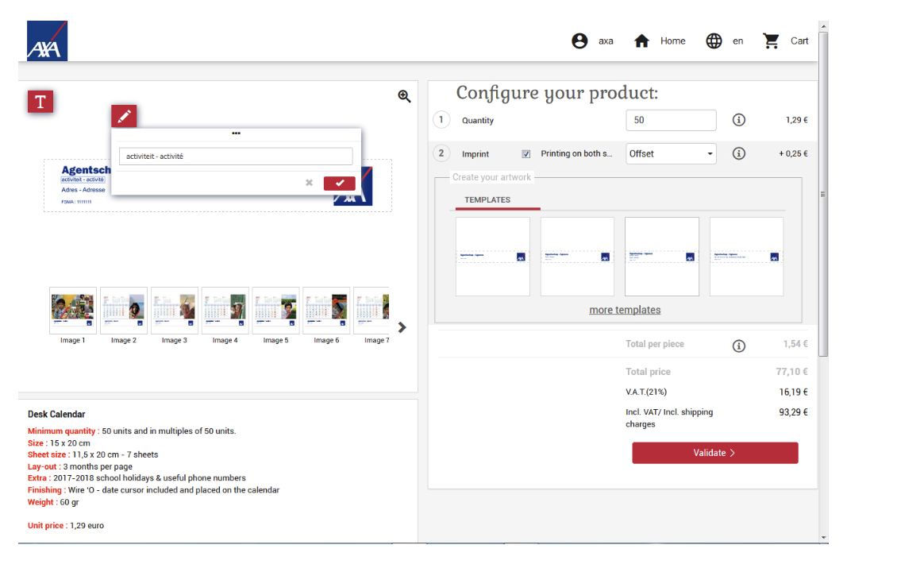924x572 pixels.
Task: Open the Offset printing dropdown
Action: [x=671, y=154]
